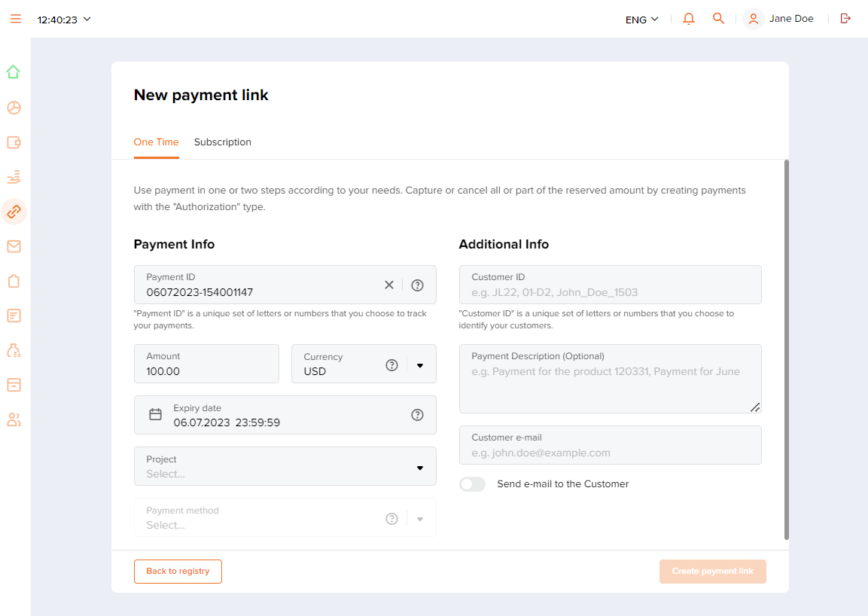Click the Customer e-mail input field

[610, 445]
